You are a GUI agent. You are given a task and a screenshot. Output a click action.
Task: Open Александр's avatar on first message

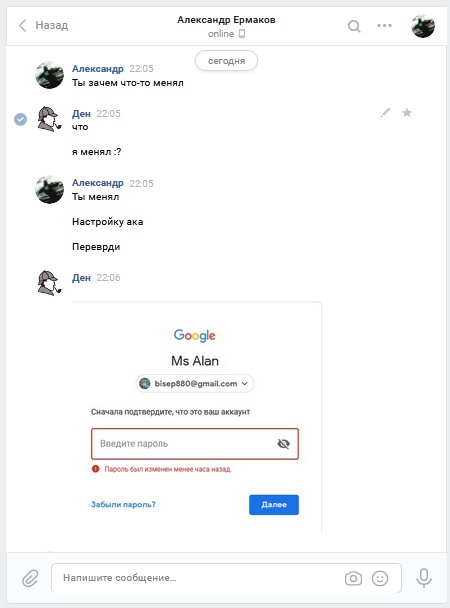(x=50, y=75)
